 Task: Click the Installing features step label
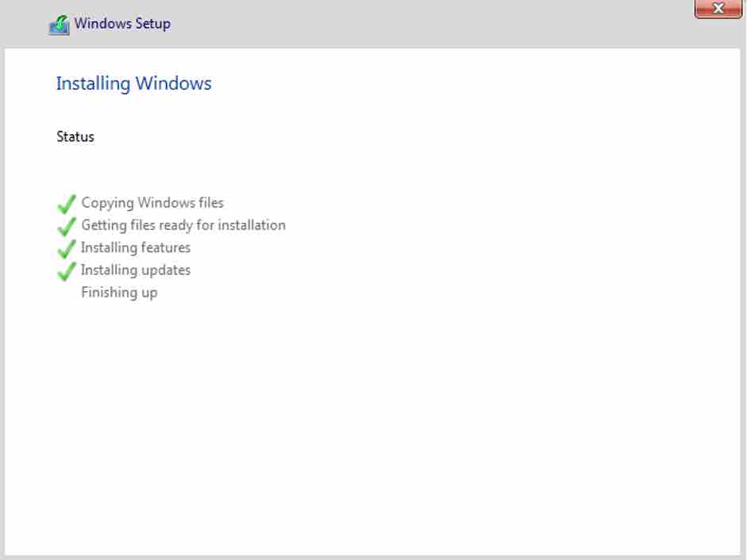(136, 247)
